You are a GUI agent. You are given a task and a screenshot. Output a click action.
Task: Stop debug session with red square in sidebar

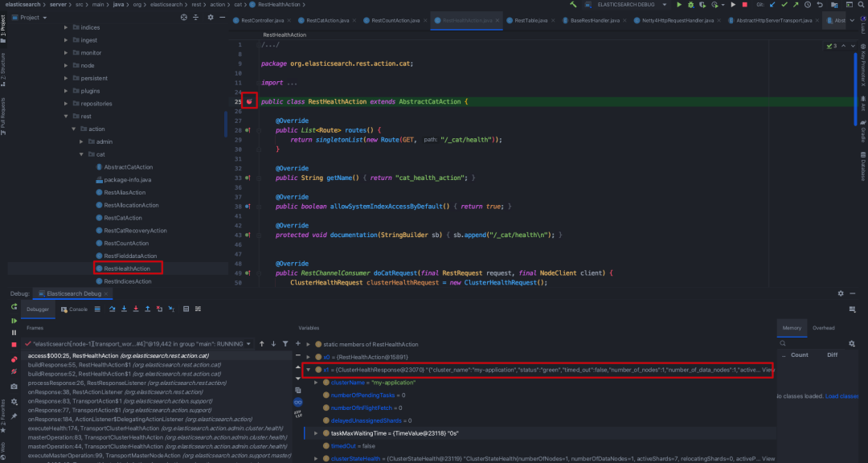(x=14, y=345)
